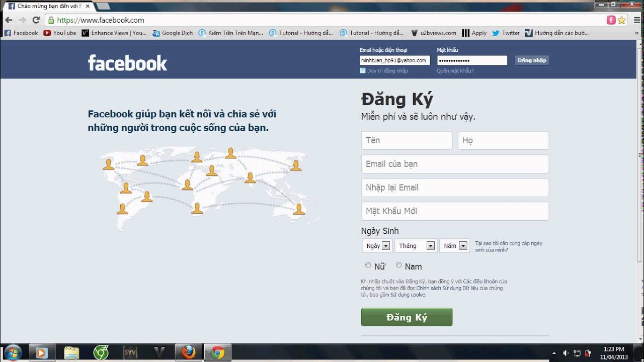Open the 'Ngày' day dropdown
The width and height of the screenshot is (644, 362).
click(377, 246)
